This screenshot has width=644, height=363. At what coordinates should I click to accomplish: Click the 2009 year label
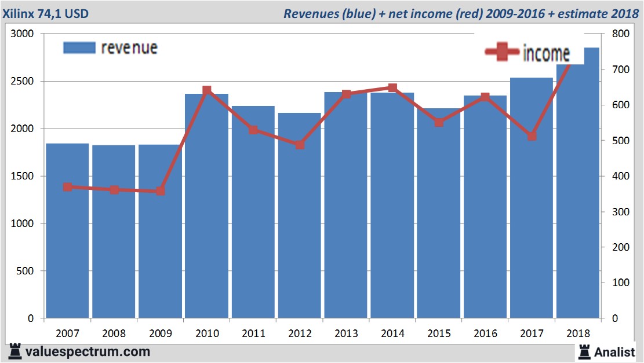160,333
